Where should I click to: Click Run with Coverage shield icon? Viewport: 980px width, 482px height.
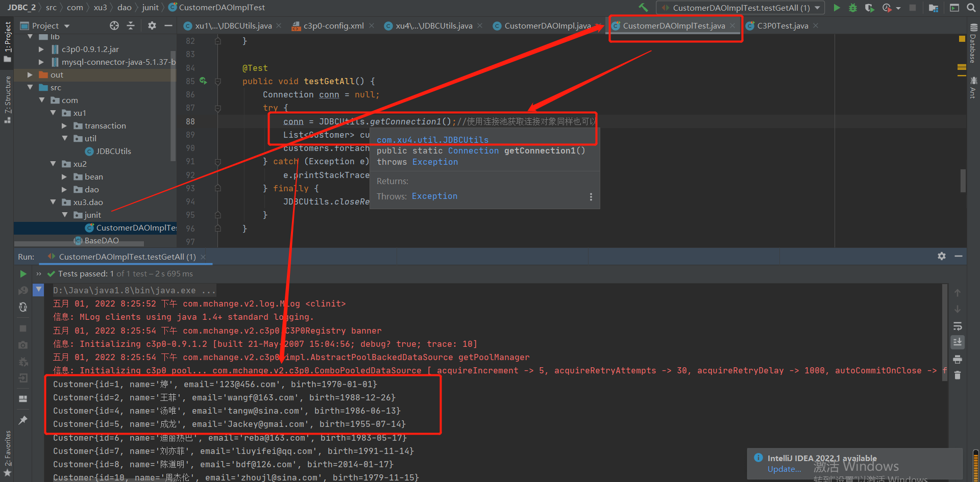(869, 8)
